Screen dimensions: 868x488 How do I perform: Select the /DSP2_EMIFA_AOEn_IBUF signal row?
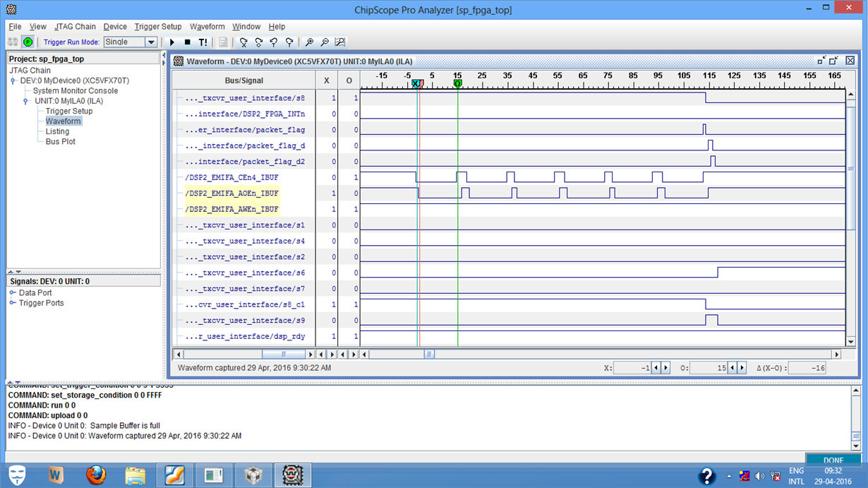(231, 194)
